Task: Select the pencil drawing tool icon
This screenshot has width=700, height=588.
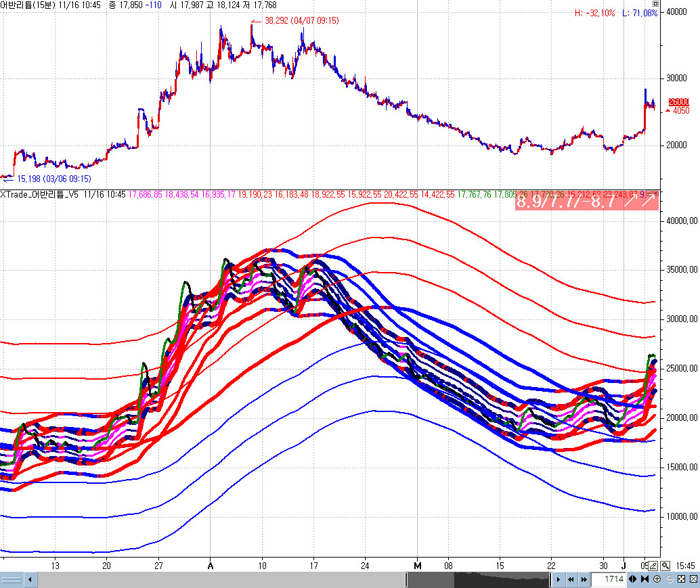Action: tap(654, 566)
